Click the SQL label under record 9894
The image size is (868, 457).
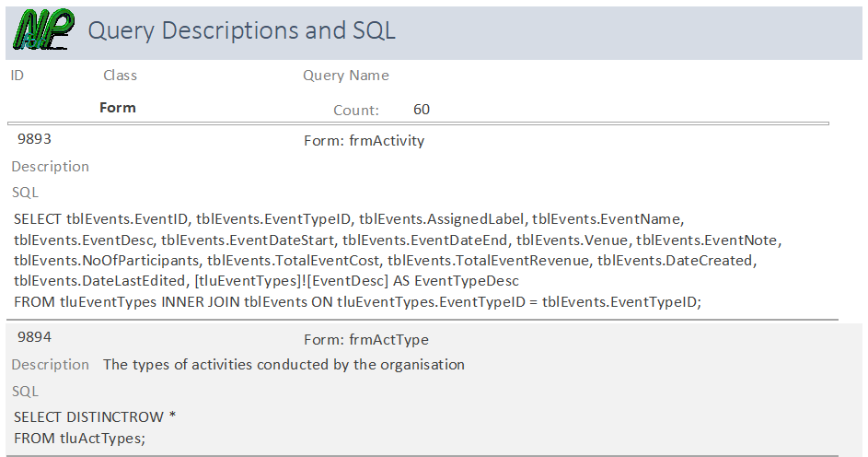point(26,391)
